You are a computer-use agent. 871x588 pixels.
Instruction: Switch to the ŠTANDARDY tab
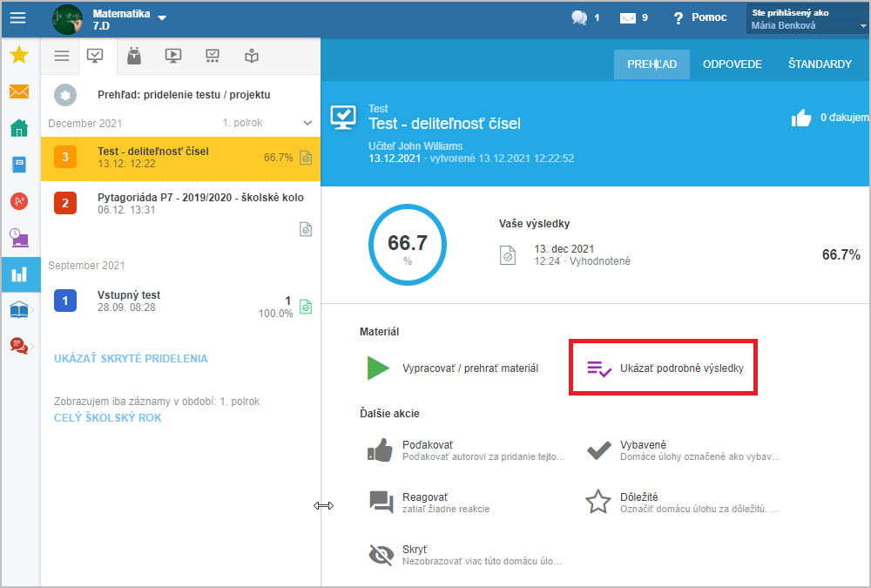(819, 64)
